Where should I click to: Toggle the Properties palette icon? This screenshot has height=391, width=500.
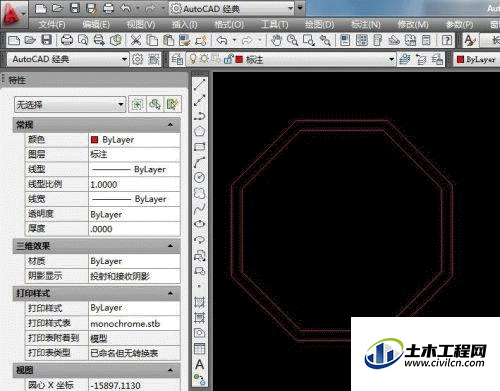coord(345,40)
